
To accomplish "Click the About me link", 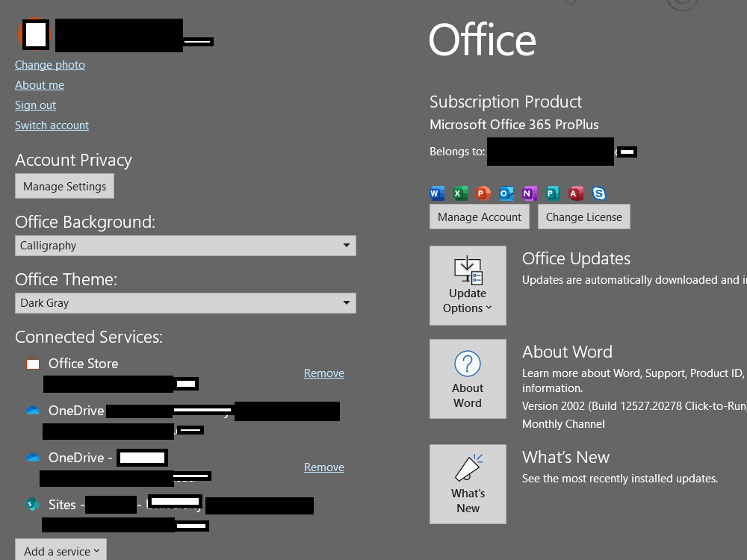I will click(x=40, y=85).
